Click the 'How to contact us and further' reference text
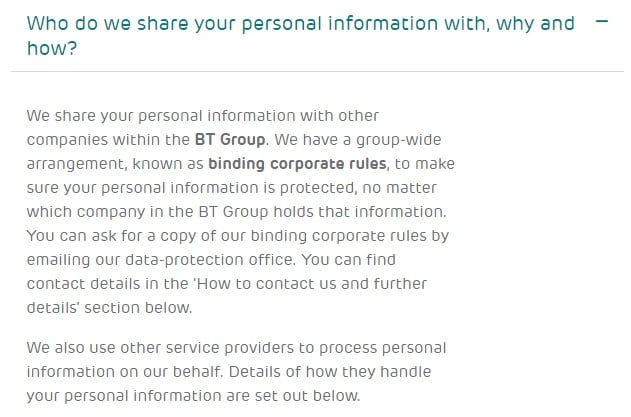631x417 pixels. [312, 283]
